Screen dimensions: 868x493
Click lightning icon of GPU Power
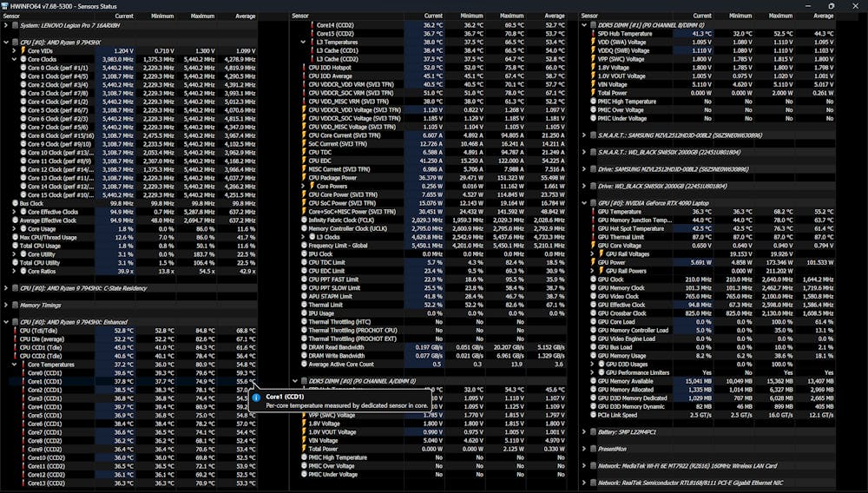coord(593,262)
